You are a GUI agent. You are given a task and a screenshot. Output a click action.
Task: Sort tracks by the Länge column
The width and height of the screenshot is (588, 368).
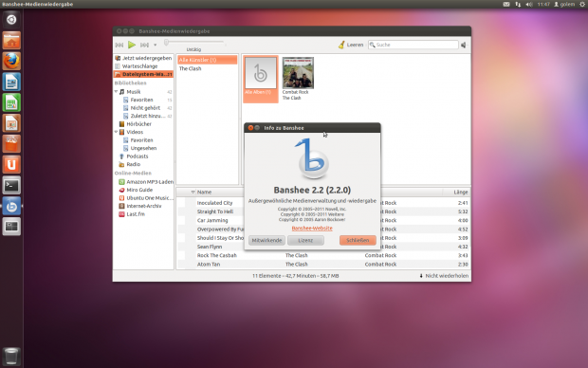click(x=461, y=193)
